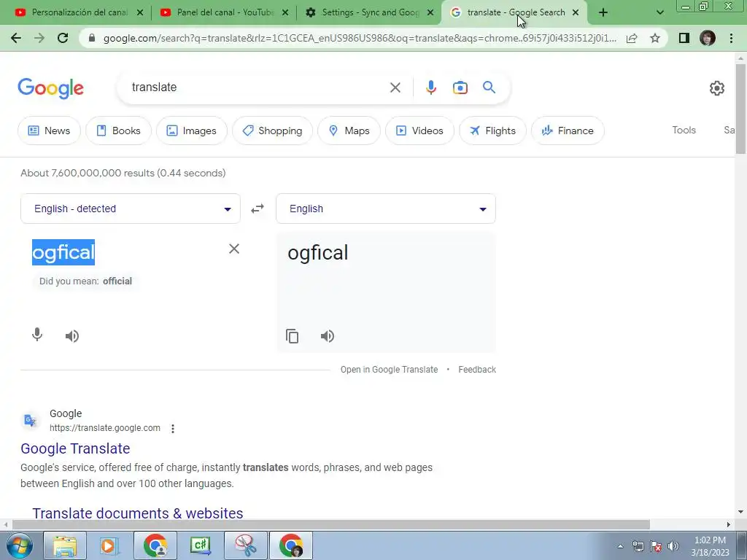Launch Snipping Tool from taskbar
Image resolution: width=747 pixels, height=560 pixels.
246,545
